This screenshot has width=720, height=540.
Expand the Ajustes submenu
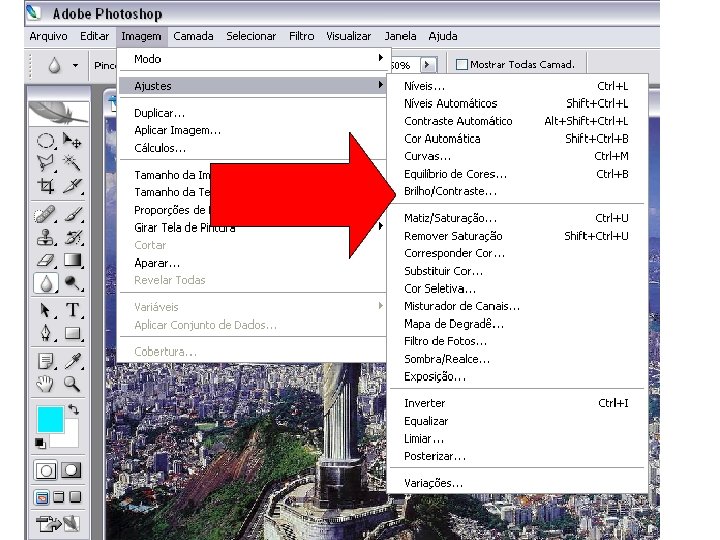coord(252,86)
